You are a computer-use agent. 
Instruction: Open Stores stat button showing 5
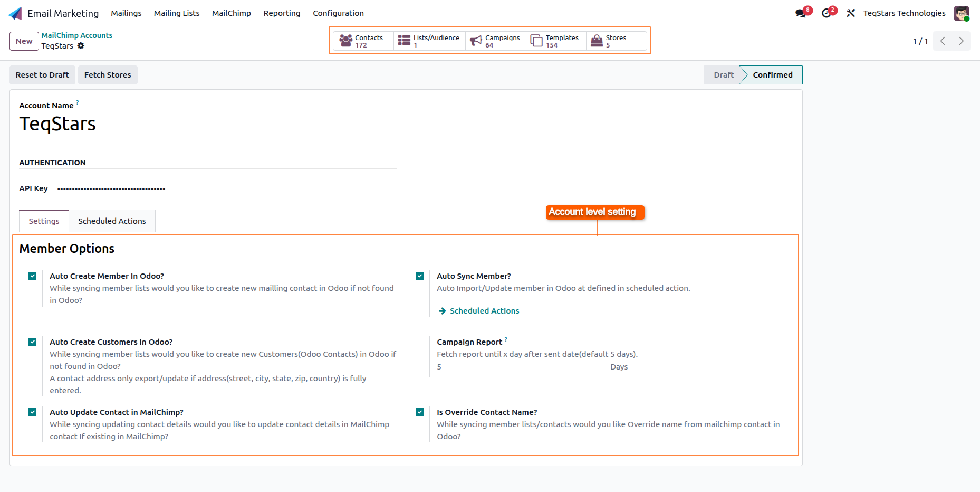pos(617,41)
